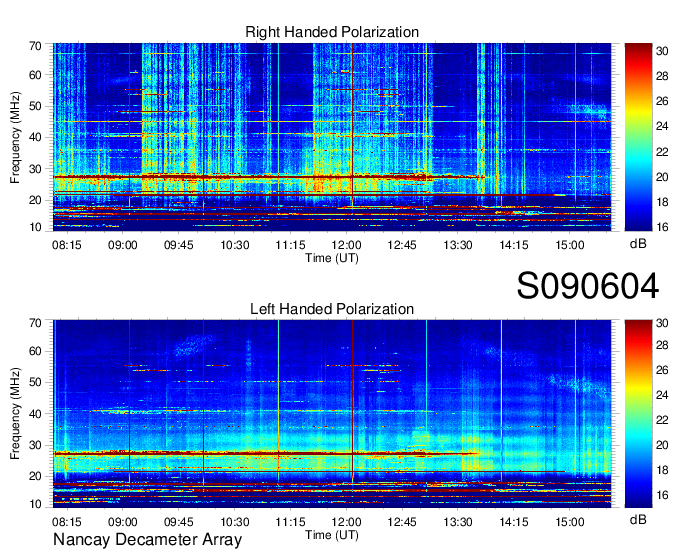Click the 10 MHz tick of upper plot

[35, 227]
